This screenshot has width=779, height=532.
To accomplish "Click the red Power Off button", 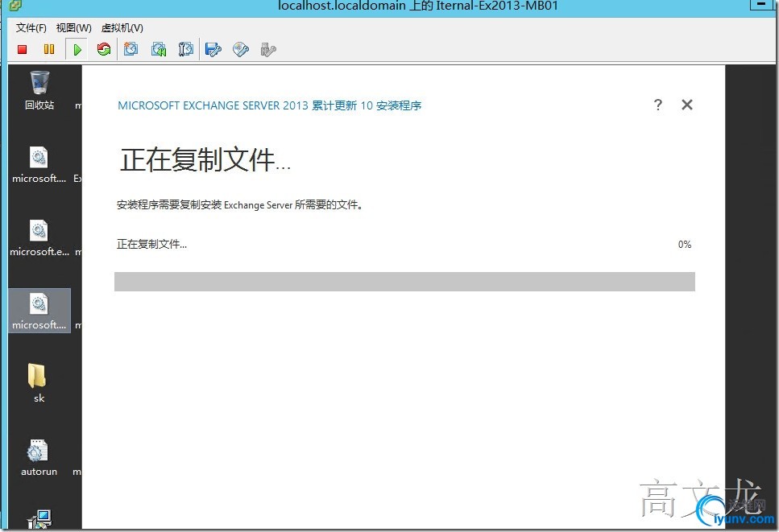I will (22, 49).
